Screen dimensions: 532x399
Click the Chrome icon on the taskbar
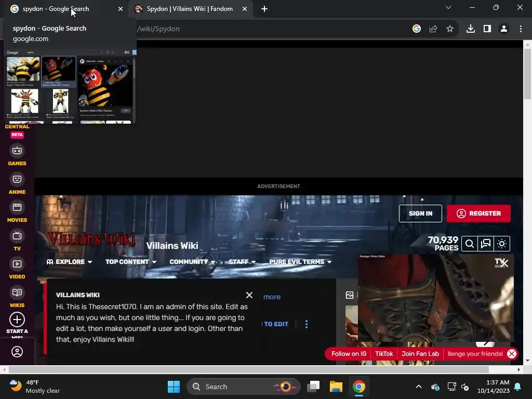click(x=358, y=387)
